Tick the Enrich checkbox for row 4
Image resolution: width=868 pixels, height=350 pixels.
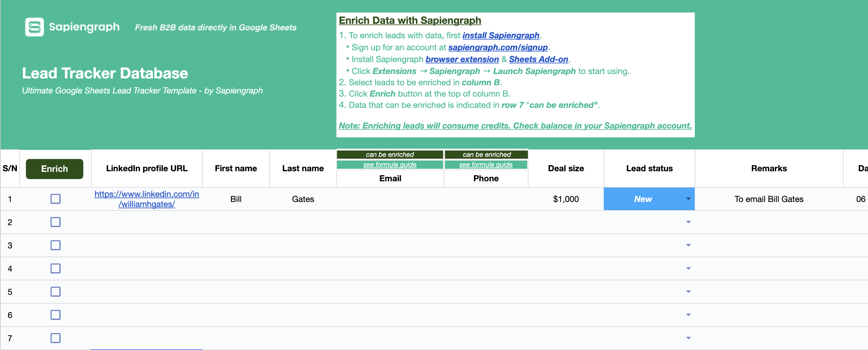tap(56, 268)
